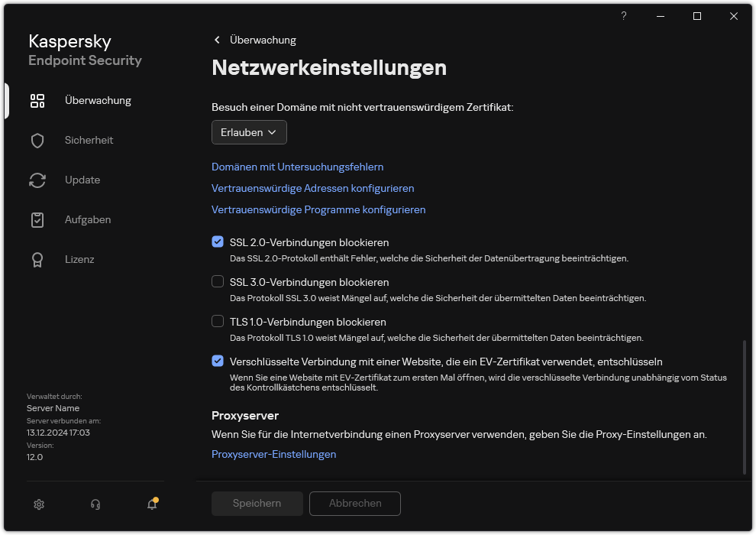This screenshot has height=535, width=756.
Task: Enable blocking of SSL 3.0 connections
Action: [x=217, y=282]
